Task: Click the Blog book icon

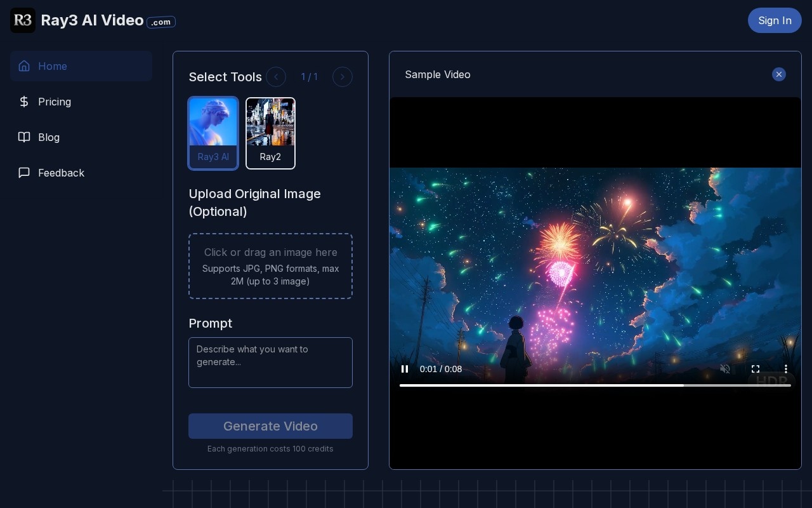Action: [x=24, y=137]
